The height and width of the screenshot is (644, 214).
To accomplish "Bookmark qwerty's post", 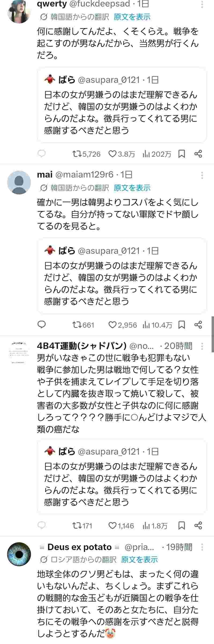I will point(182,154).
